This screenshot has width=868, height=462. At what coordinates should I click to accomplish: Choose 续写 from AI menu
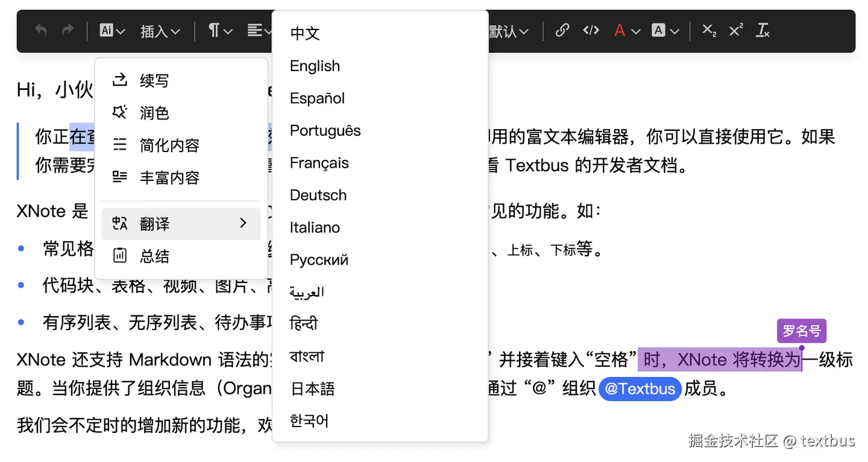(181, 80)
